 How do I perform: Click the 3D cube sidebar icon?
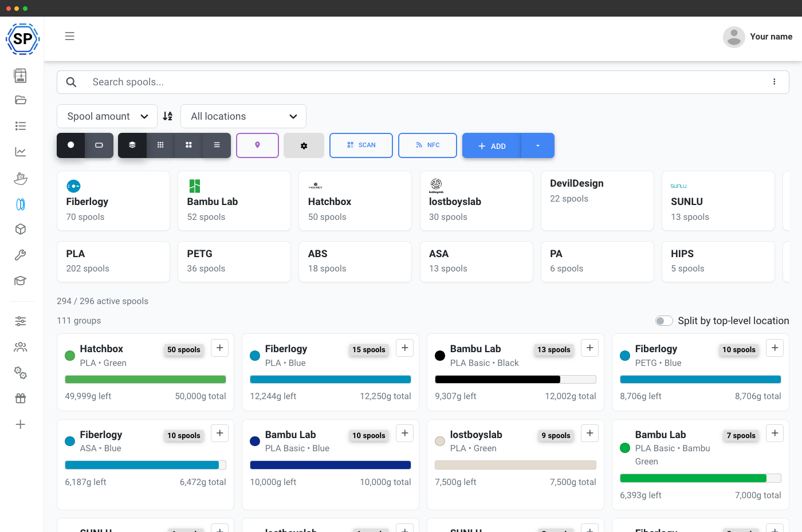tap(21, 229)
